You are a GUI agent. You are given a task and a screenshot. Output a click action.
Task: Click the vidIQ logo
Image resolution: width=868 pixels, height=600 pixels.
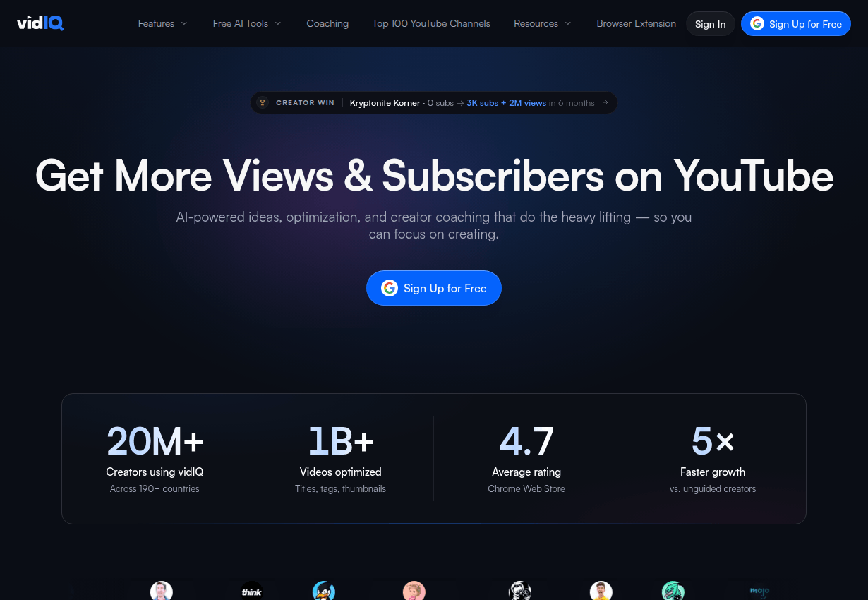coord(40,23)
